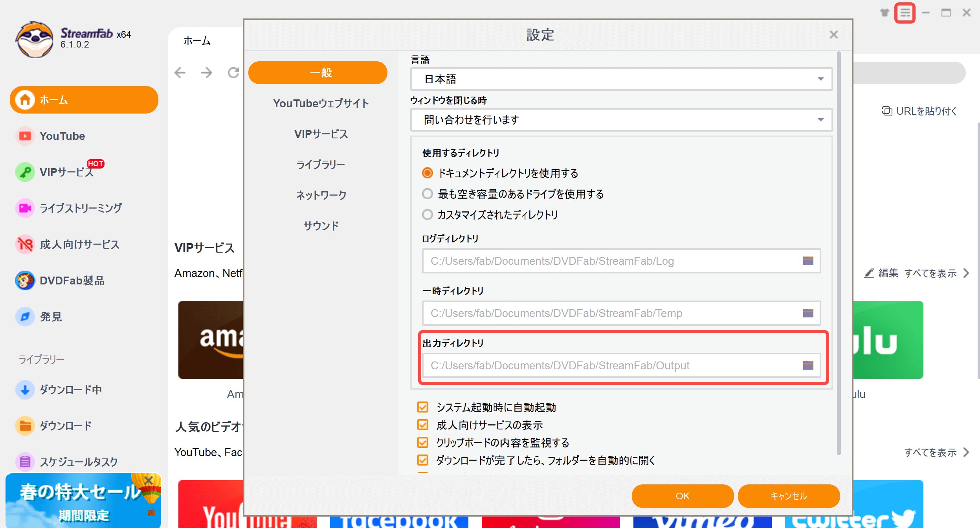
Task: Open YouTube section via its red icon
Action: (x=25, y=136)
